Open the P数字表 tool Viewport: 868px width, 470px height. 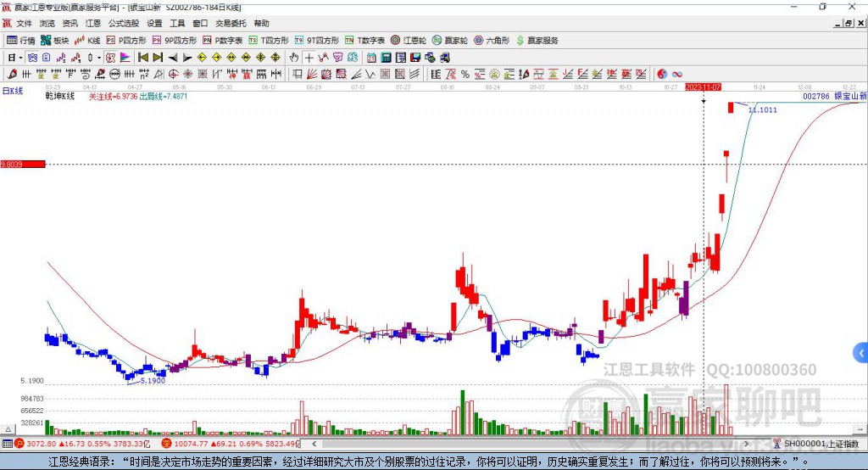coord(223,41)
